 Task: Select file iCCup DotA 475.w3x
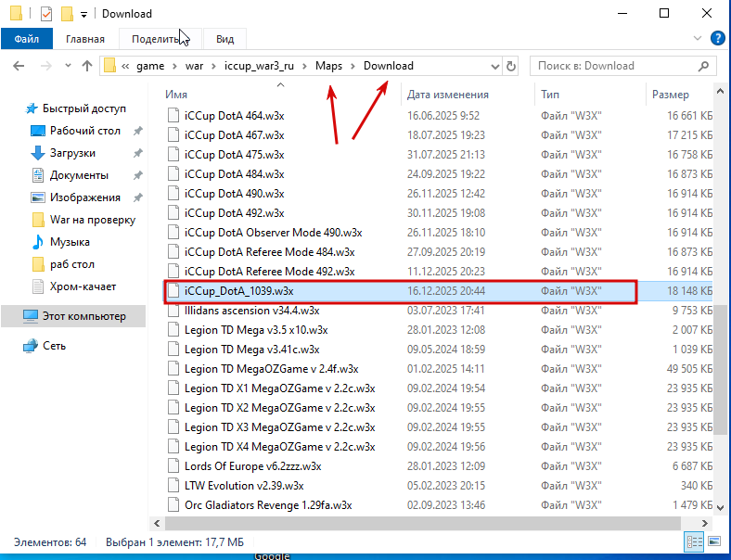[234, 155]
